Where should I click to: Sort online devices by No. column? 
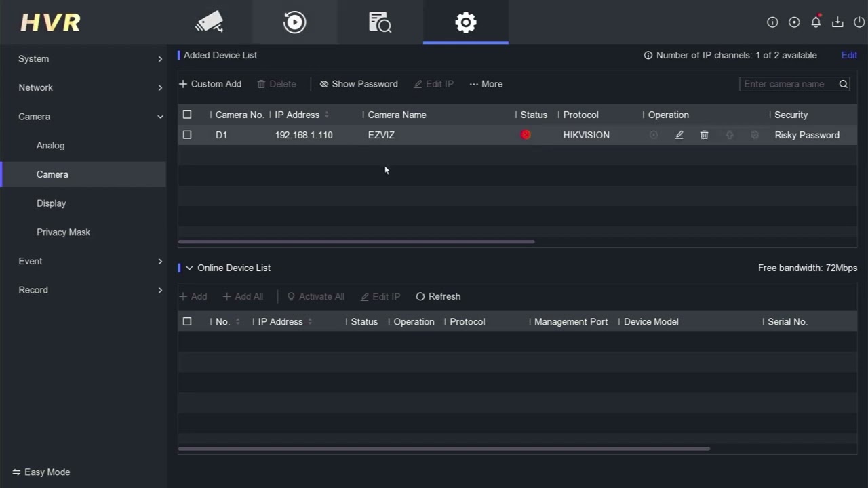[237, 321]
